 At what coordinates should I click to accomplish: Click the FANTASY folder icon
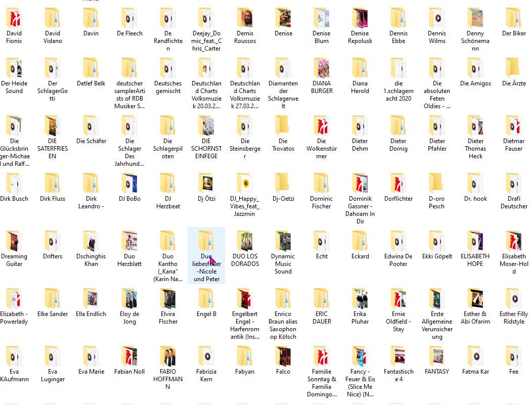[437, 356]
